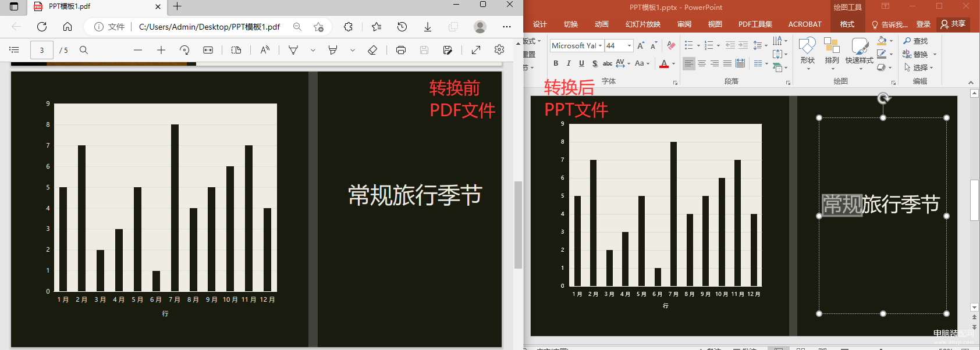This screenshot has height=350, width=980.
Task: Apply the red font color swatch
Action: click(664, 63)
